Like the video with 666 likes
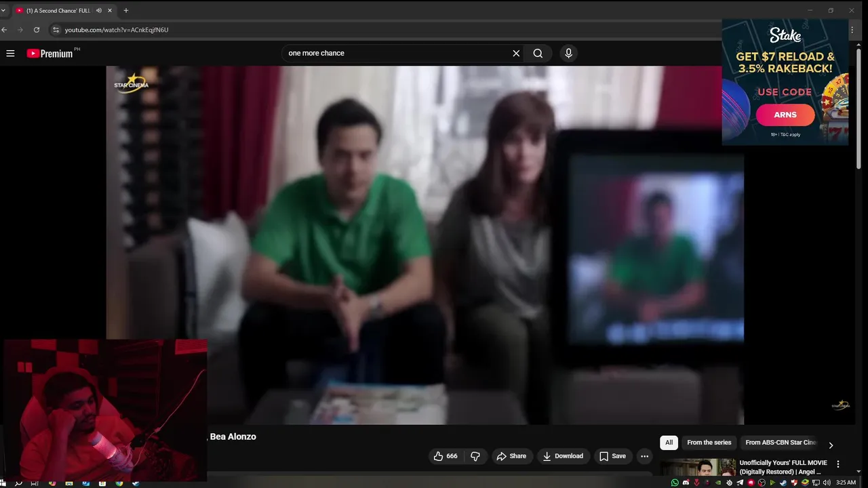The width and height of the screenshot is (868, 488). [446, 456]
